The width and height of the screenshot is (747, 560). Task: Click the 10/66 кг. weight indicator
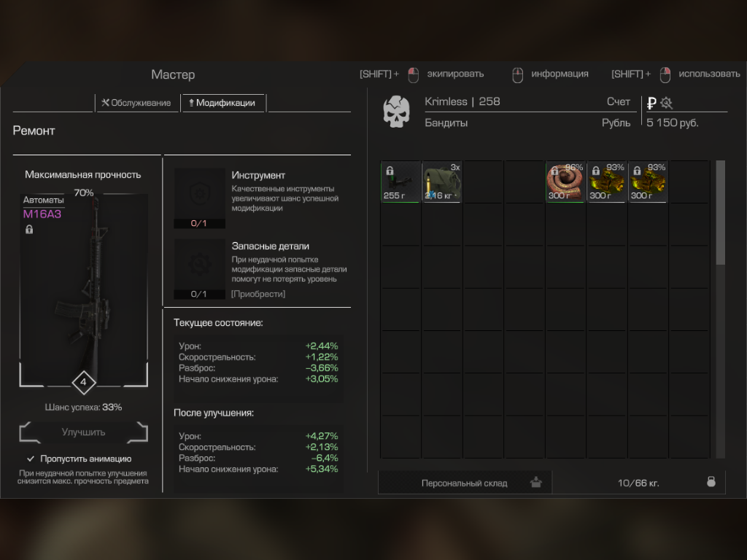click(638, 483)
